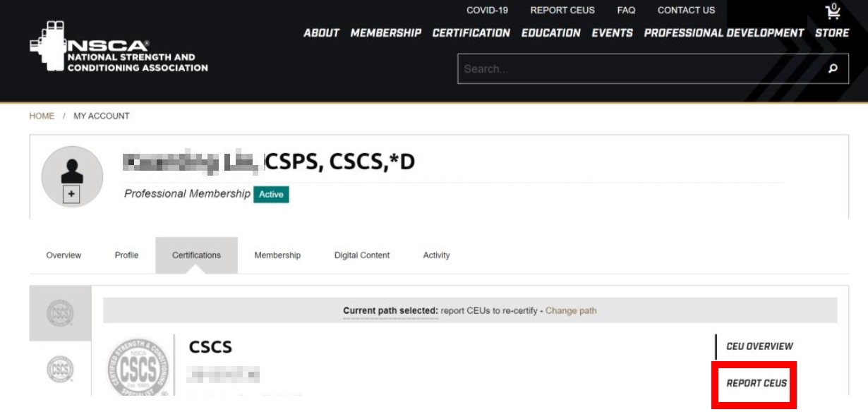Screen dimensions: 868x419
Task: Open REPORT CEUS in top bar
Action: [562, 11]
